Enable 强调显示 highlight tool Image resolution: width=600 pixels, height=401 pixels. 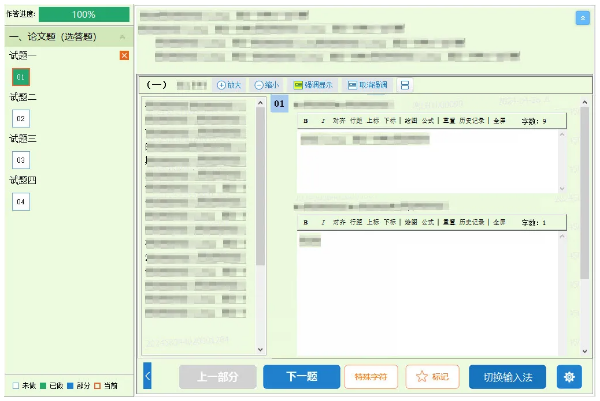point(314,86)
